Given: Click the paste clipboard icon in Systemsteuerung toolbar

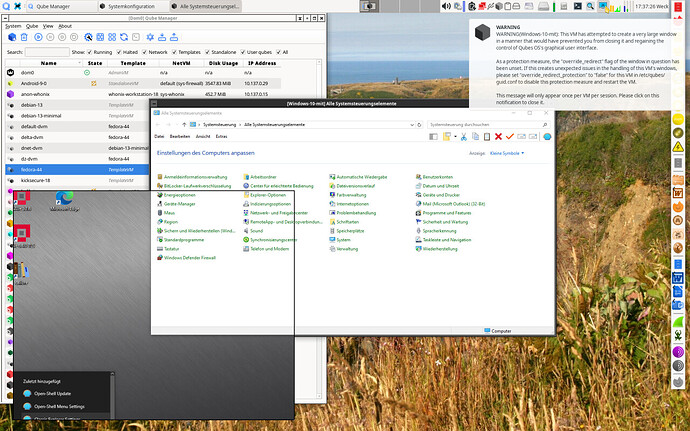Looking at the screenshot, I should (x=487, y=137).
